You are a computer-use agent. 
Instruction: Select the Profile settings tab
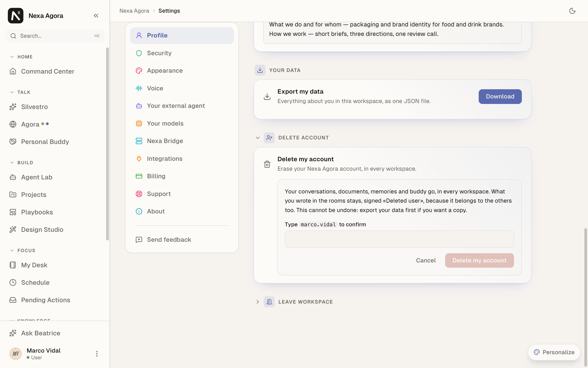pos(182,35)
